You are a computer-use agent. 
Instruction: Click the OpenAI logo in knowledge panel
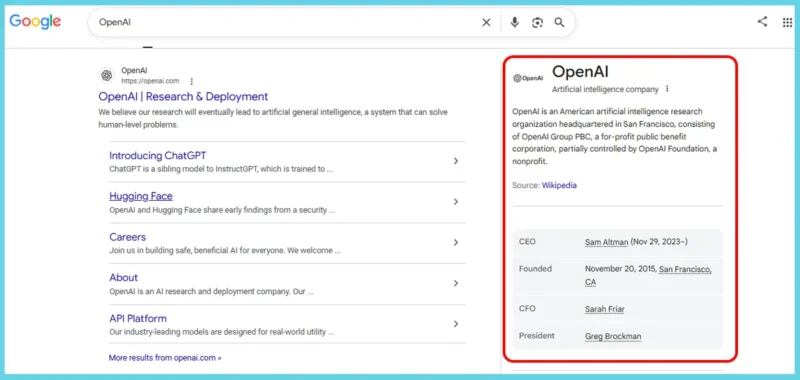[528, 78]
